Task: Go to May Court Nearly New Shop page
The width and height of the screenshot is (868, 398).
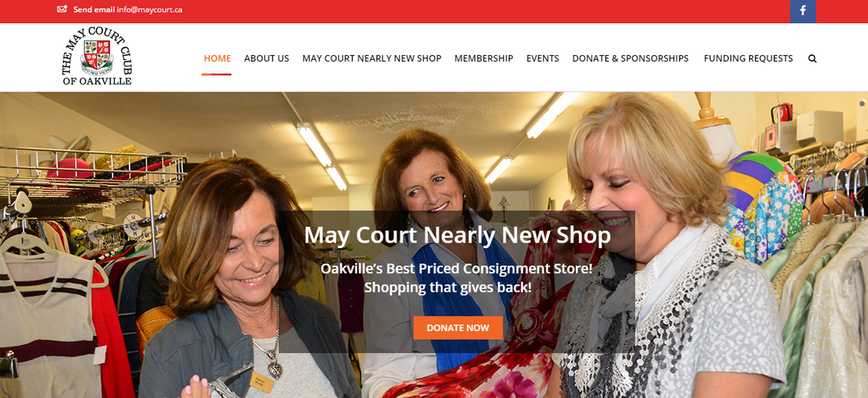Action: [372, 58]
